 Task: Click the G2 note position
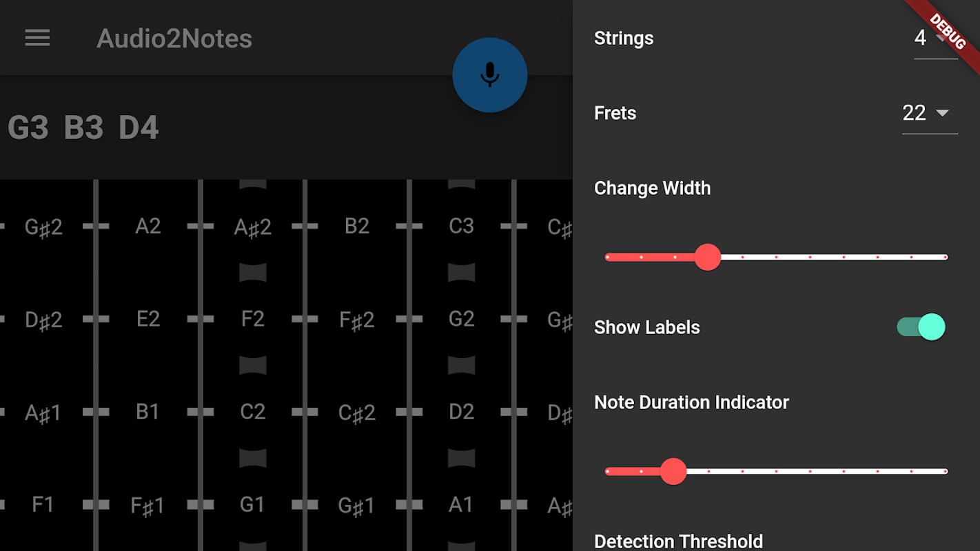[461, 319]
